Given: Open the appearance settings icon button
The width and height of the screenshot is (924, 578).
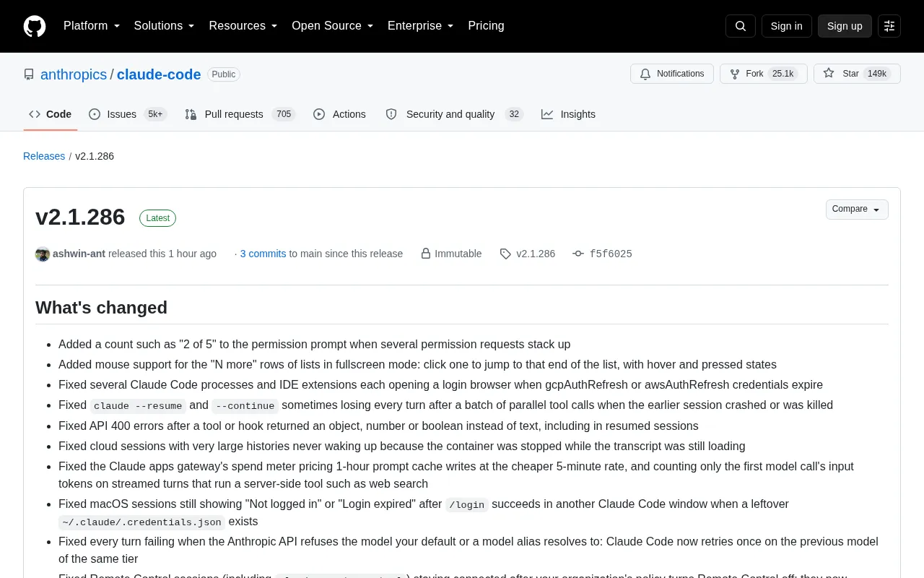Looking at the screenshot, I should pos(889,26).
